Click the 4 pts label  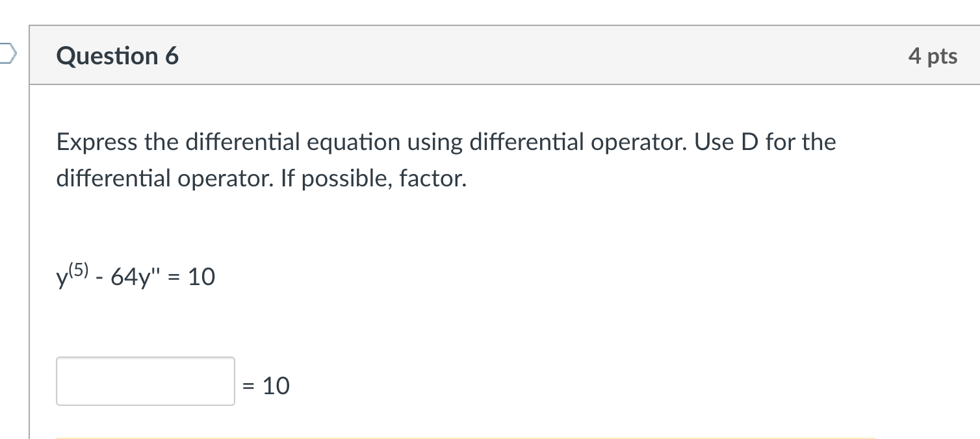[934, 56]
